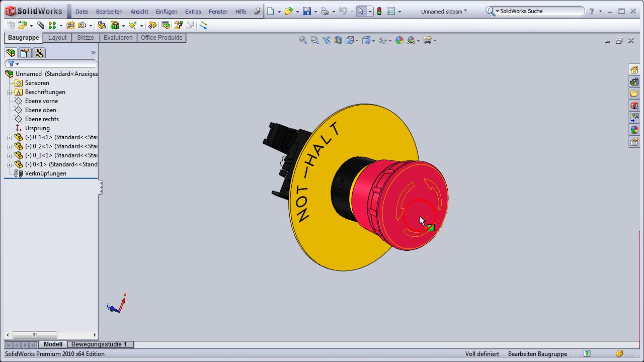Screen dimensions: 644x362
Task: Click the Previous View icon
Action: tap(327, 40)
